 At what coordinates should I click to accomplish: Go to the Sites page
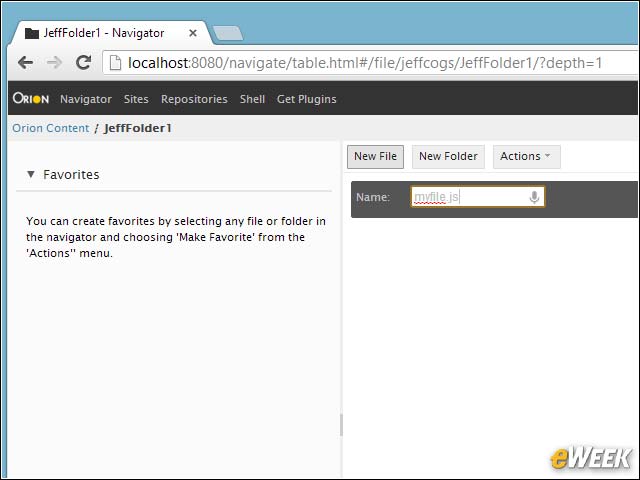[x=136, y=99]
